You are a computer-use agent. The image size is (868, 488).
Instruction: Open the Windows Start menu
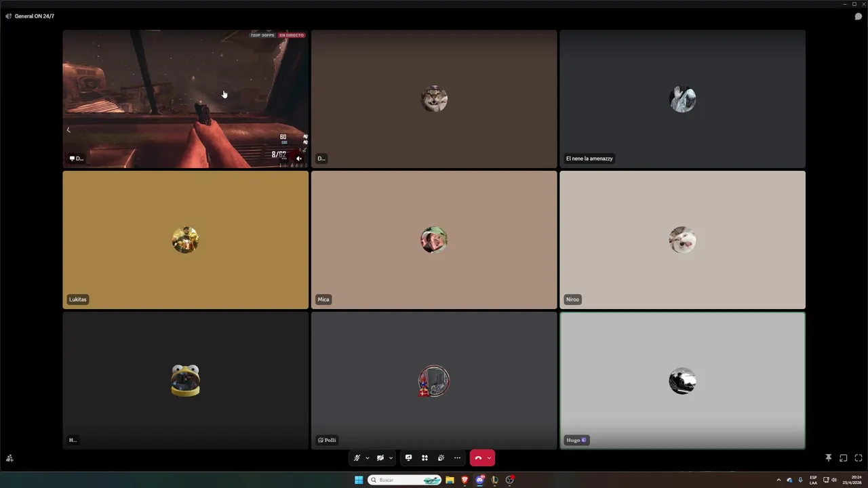point(359,480)
